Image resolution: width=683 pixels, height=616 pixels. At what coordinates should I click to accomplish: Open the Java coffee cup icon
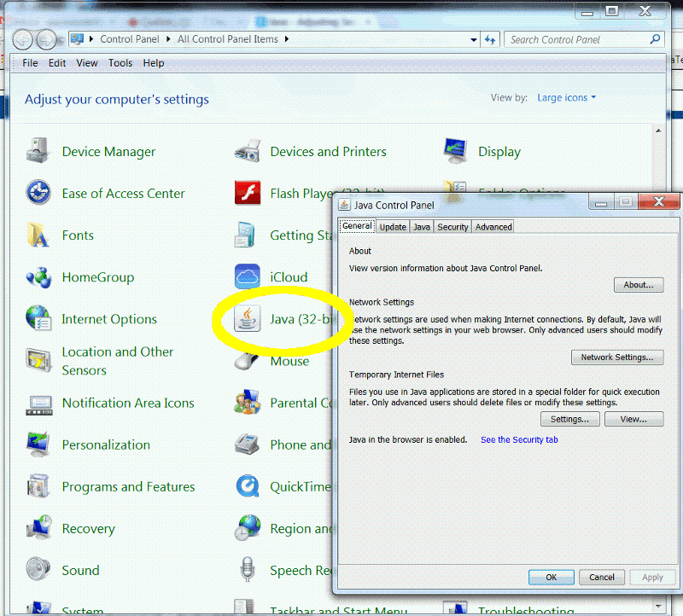tap(248, 319)
